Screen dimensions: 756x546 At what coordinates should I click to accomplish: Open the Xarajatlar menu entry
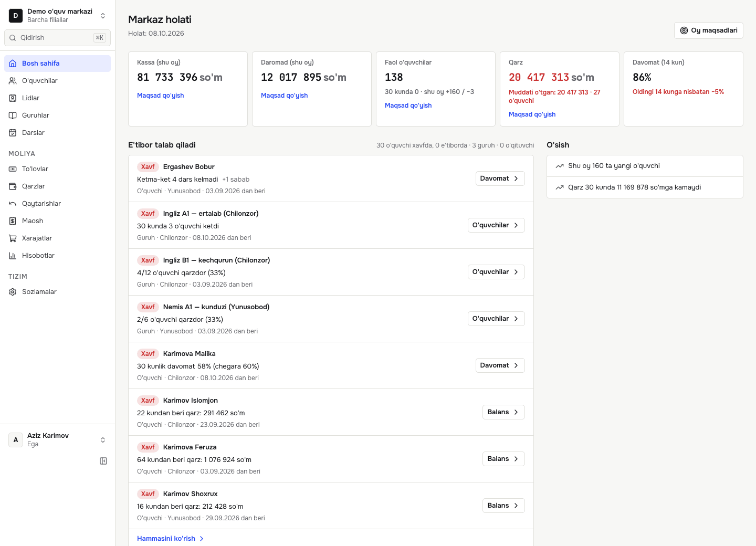click(x=58, y=238)
